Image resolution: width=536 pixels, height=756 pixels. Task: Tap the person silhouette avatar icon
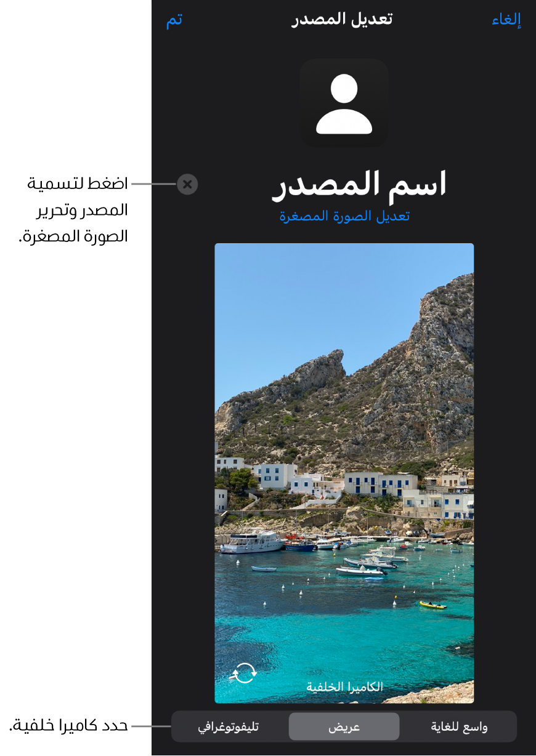pyautogui.click(x=344, y=103)
